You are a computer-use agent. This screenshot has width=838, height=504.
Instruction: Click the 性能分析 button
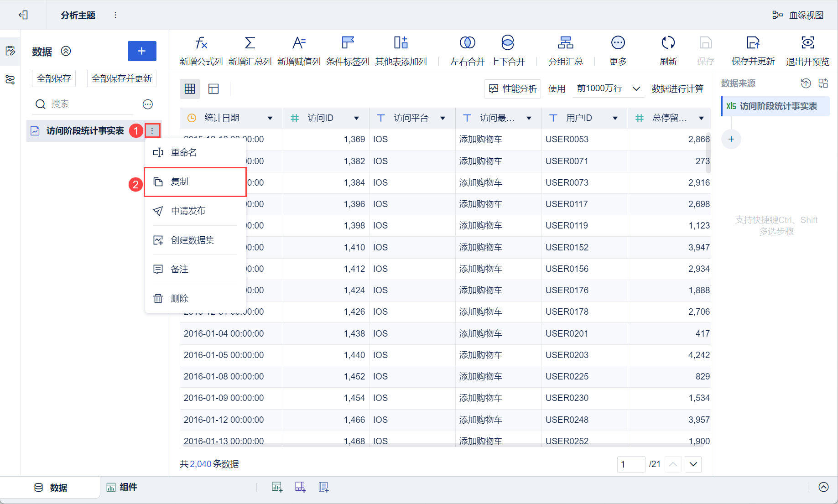(x=513, y=88)
